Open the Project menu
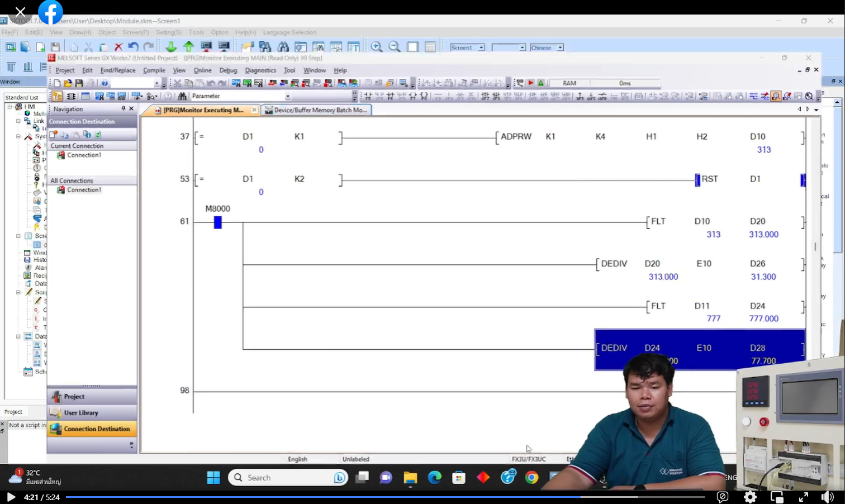845x504 pixels. (65, 70)
